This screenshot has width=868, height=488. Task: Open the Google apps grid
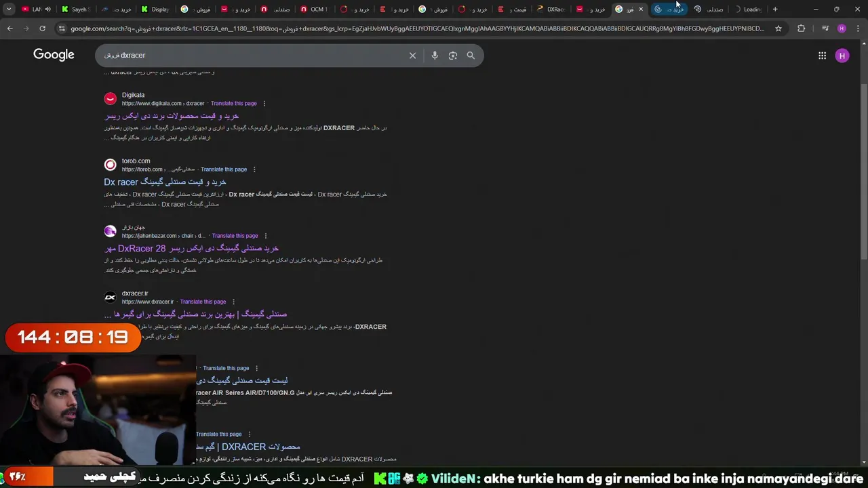point(822,56)
